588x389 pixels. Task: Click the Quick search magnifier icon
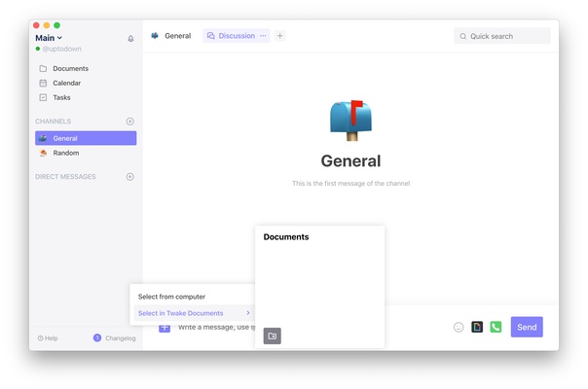click(x=463, y=36)
